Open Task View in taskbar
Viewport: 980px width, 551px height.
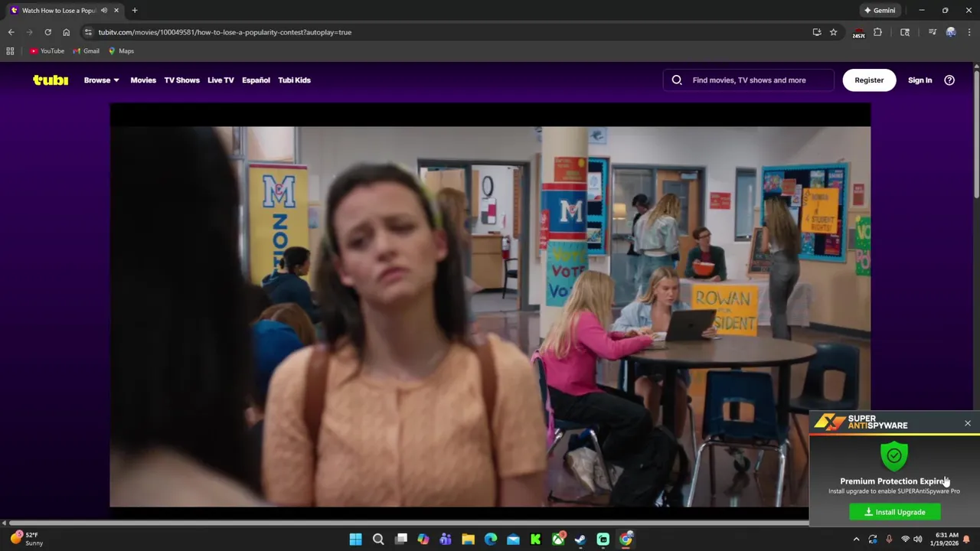pos(401,540)
